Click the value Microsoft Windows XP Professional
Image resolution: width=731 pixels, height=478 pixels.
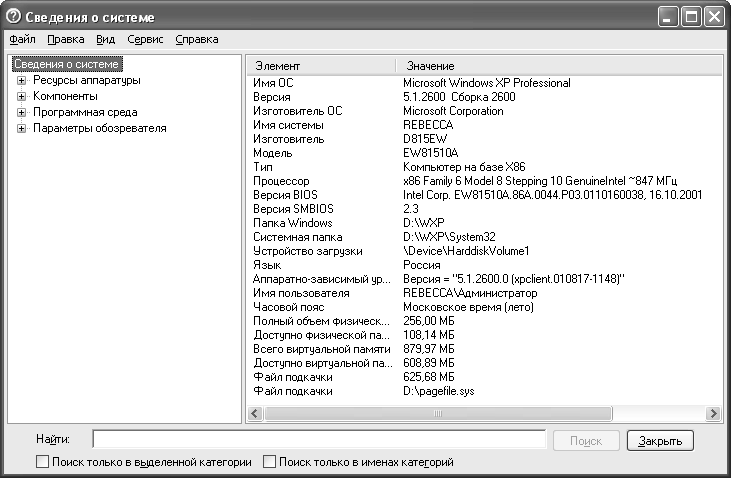click(x=487, y=83)
